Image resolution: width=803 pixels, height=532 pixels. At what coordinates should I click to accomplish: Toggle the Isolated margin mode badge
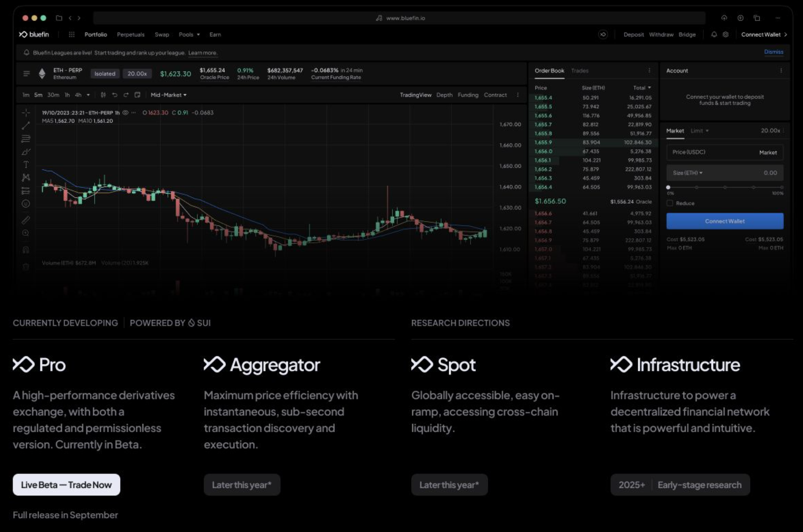105,74
